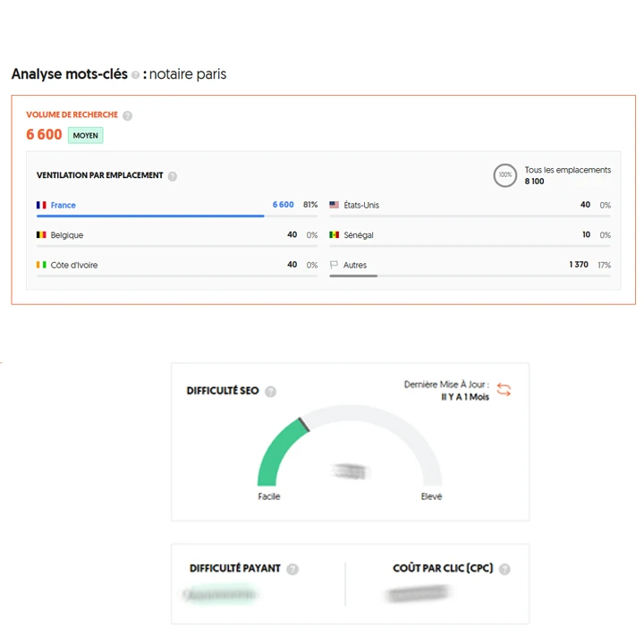The height and width of the screenshot is (644, 644).
Task: Click the Autres flag icon
Action: [x=335, y=266]
